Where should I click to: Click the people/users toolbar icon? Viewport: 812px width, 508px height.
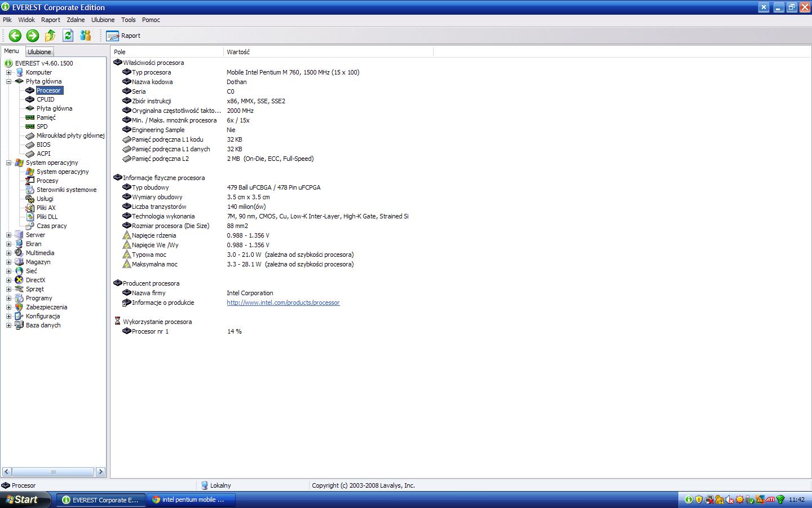(85, 36)
